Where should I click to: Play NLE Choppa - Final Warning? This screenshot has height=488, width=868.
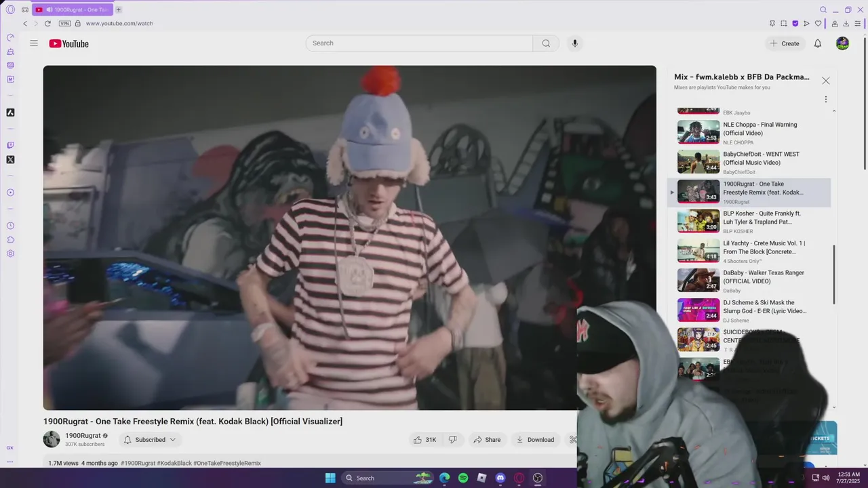749,132
